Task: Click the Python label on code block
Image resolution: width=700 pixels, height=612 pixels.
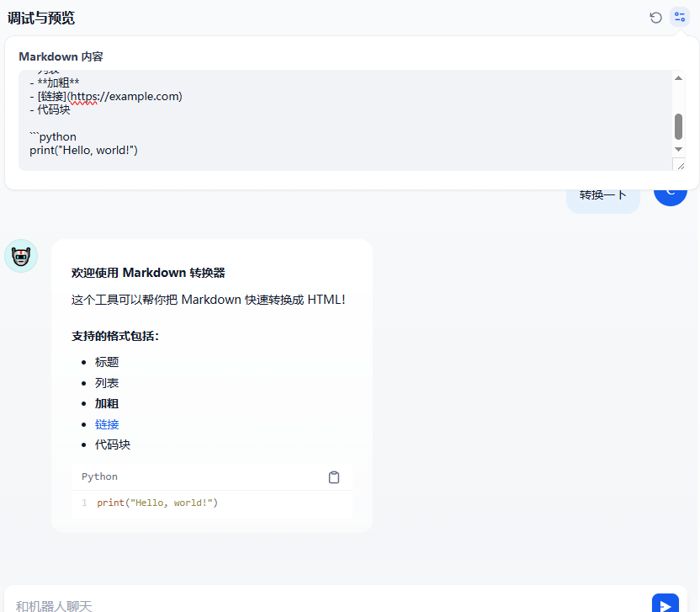Action: (x=99, y=476)
